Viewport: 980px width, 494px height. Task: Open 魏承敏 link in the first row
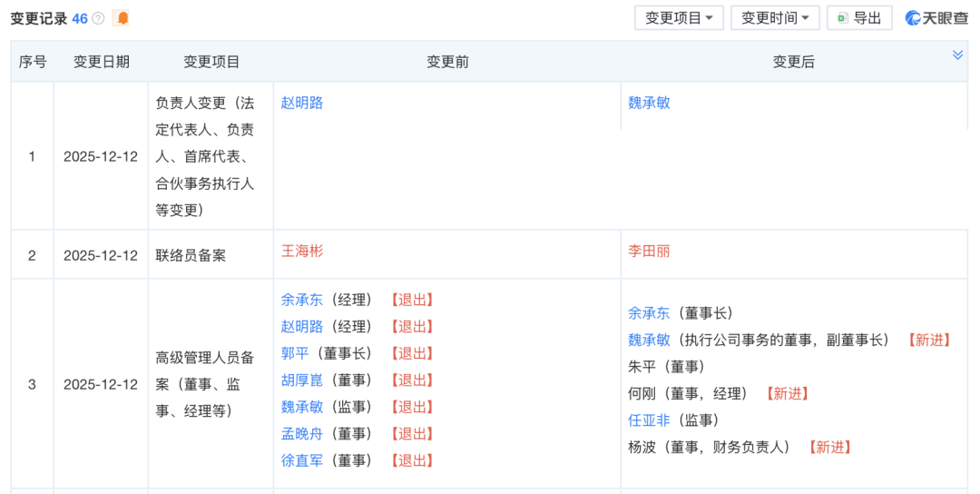coord(649,103)
